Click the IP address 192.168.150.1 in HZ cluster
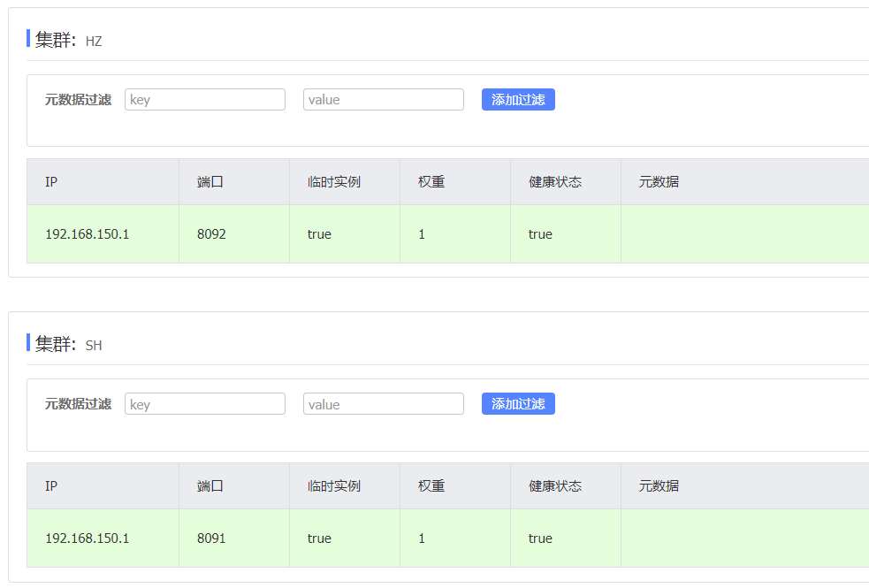The height and width of the screenshot is (588, 869). (x=87, y=234)
